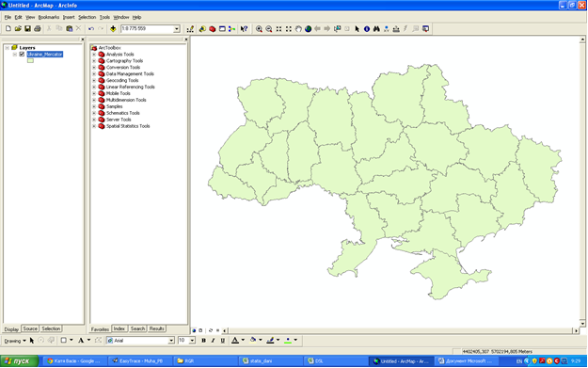Image resolution: width=588 pixels, height=368 pixels.
Task: Click the Windows Start button
Action: [19, 360]
